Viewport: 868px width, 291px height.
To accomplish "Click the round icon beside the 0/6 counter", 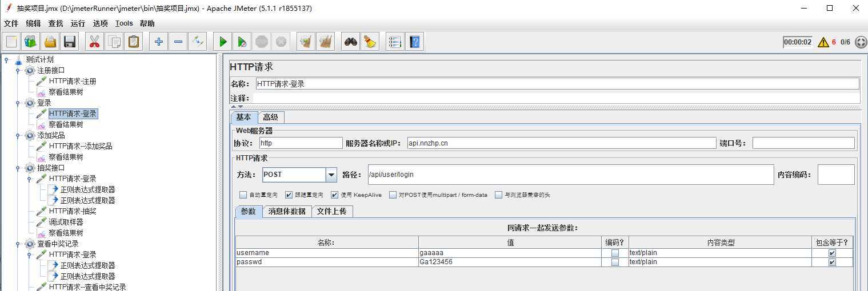I will pyautogui.click(x=861, y=42).
